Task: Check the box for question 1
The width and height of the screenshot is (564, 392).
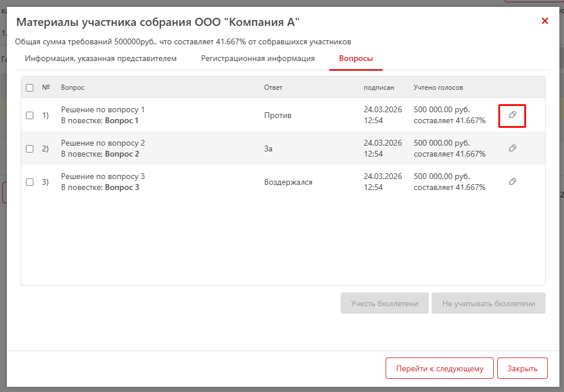Action: point(30,116)
